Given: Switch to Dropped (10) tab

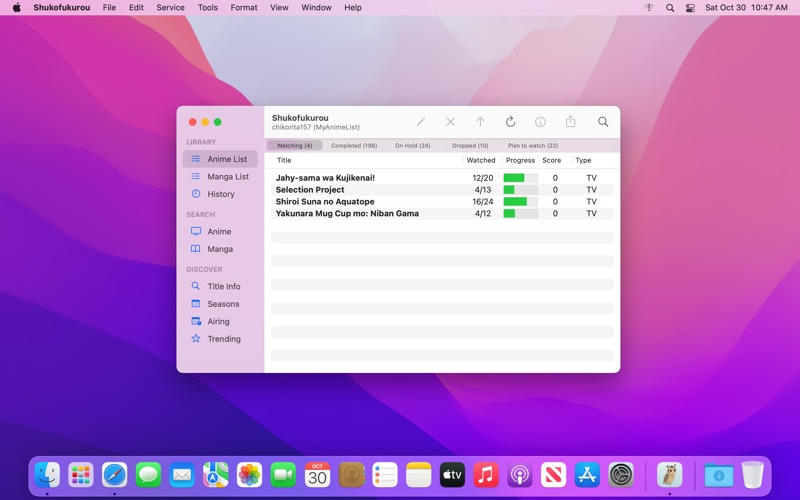Looking at the screenshot, I should tap(470, 145).
